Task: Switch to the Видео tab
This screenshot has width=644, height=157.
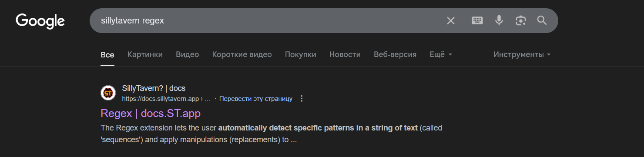Action: [x=188, y=54]
